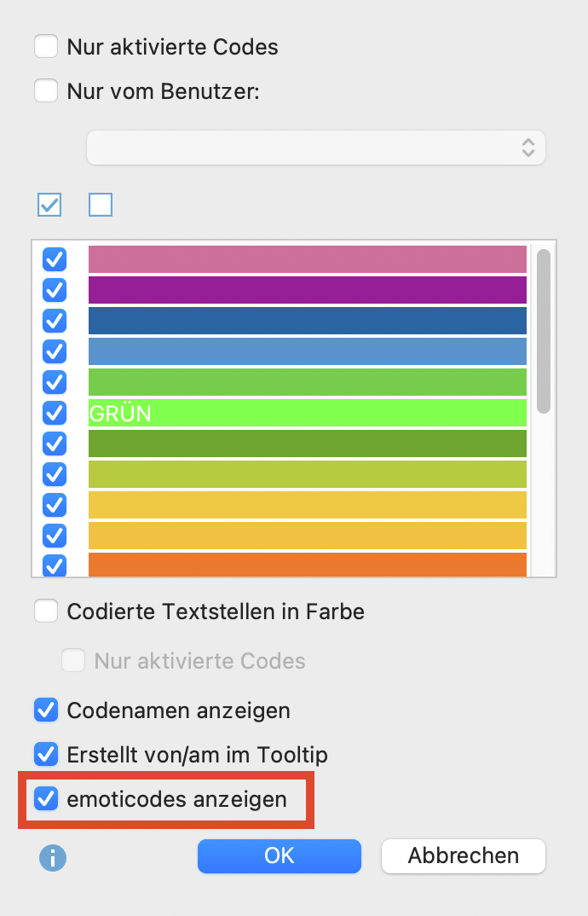Uncheck Codenamen anzeigen
Image resolution: width=588 pixels, height=916 pixels.
tap(46, 710)
